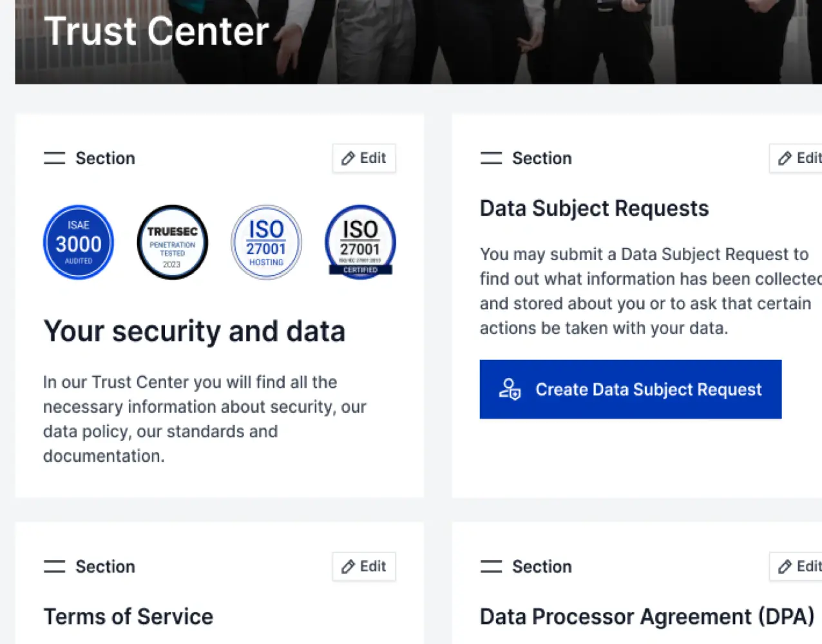This screenshot has width=822, height=644.
Task: Grab the drag handle of the badges section
Action: [55, 158]
